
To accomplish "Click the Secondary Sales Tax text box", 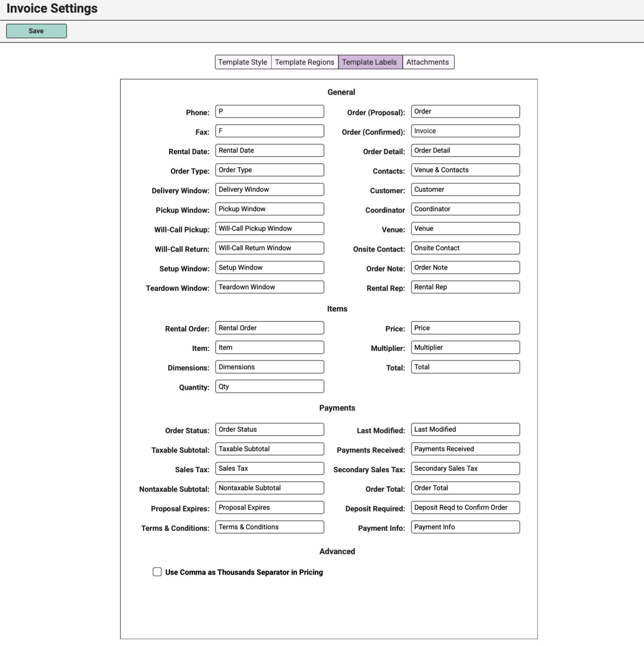I will coord(465,468).
